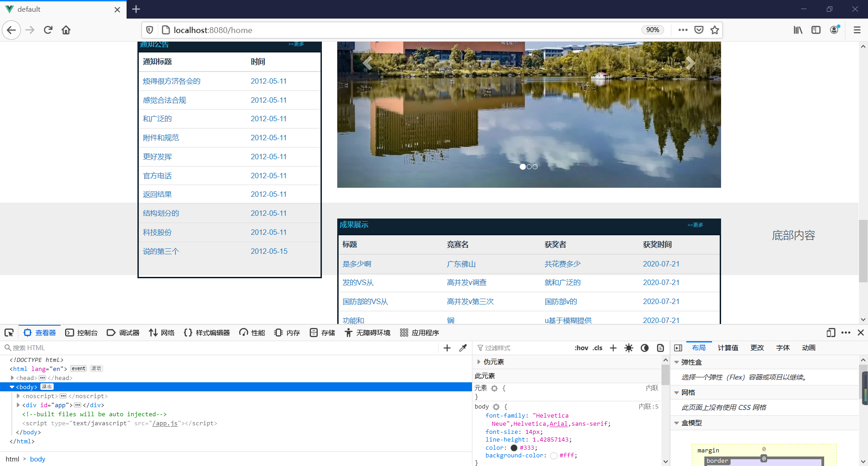This screenshot has height=466, width=868.
Task: Close the 'default' browser tab
Action: (x=117, y=10)
